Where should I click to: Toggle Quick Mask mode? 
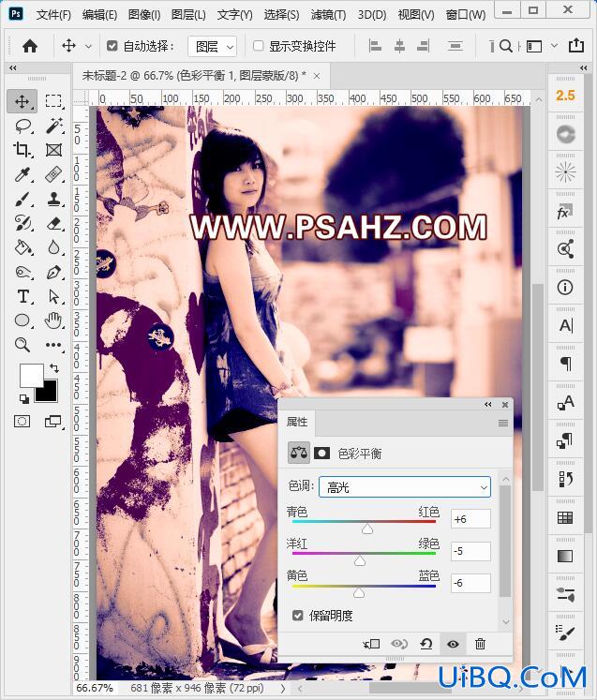pyautogui.click(x=22, y=421)
